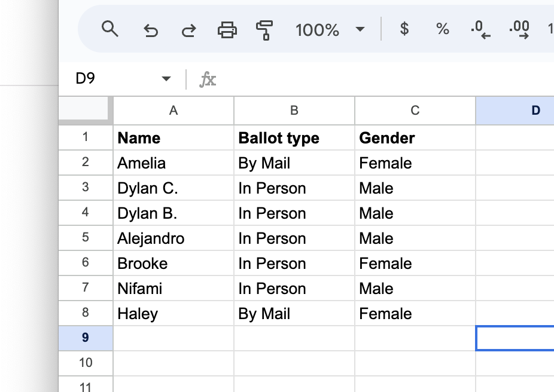Select the Ballot type header cell
The height and width of the screenshot is (392, 554).
point(294,137)
